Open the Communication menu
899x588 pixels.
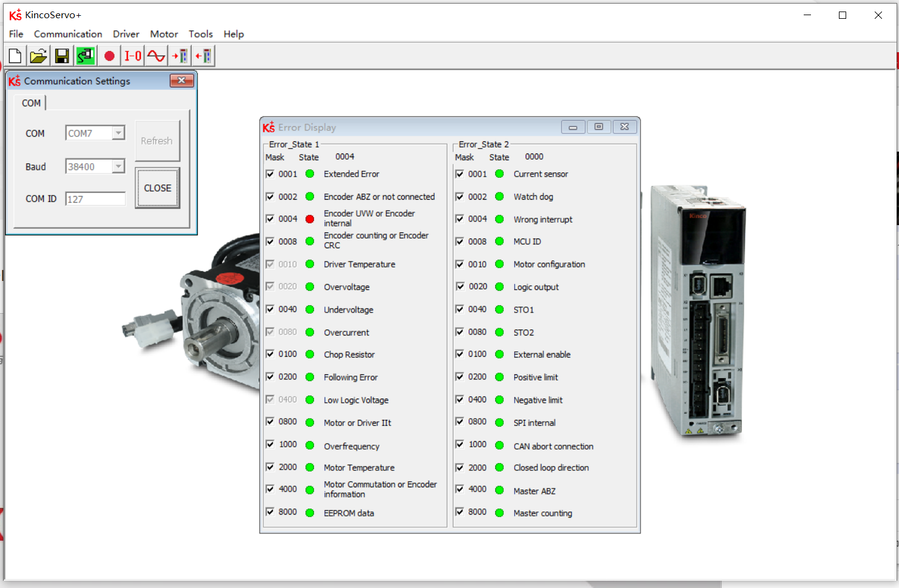coord(68,34)
